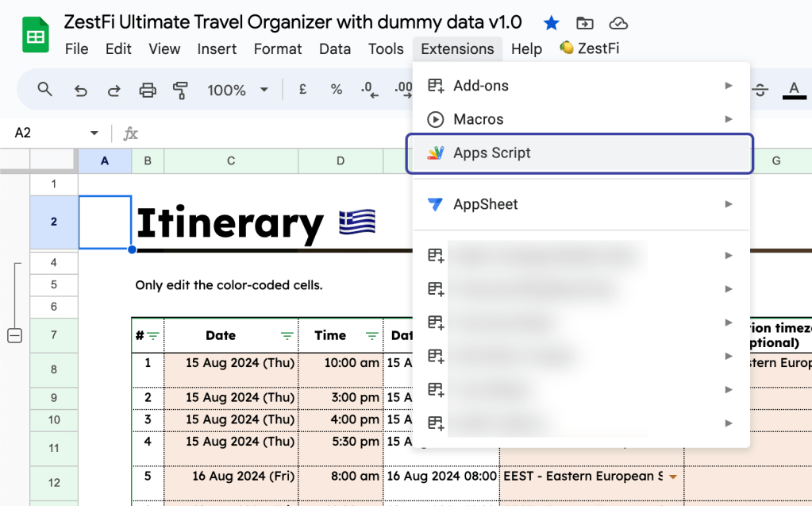Select the paint format roller icon
The width and height of the screenshot is (812, 506).
(180, 90)
